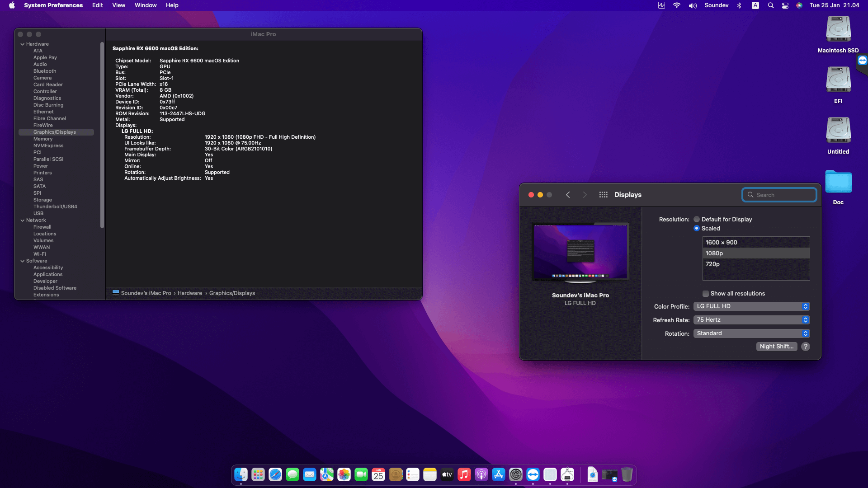Open Podcasts from the Dock

[x=481, y=475]
